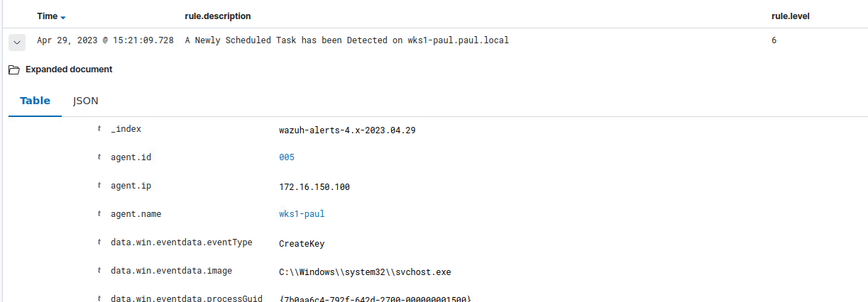Click the type icon beside agent.ip field
Viewport: 868px width, 302px height.
99,186
